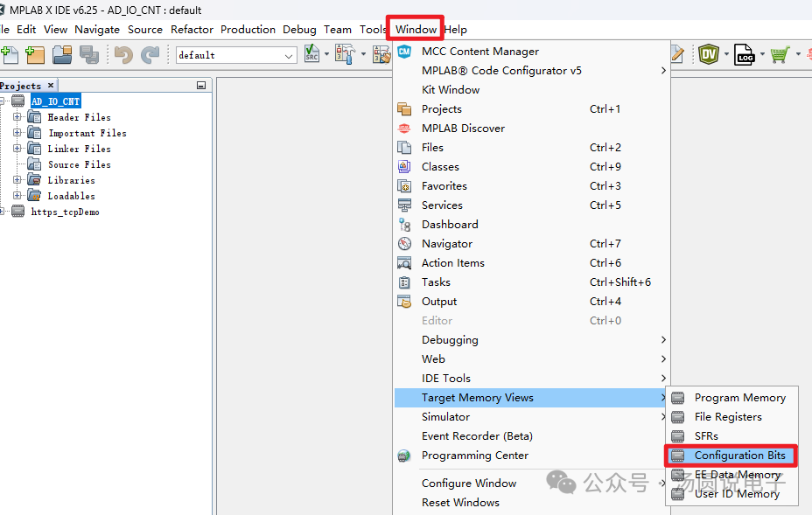Viewport: 812px width, 515px height.
Task: Select File Registers in submenu
Action: 731,417
